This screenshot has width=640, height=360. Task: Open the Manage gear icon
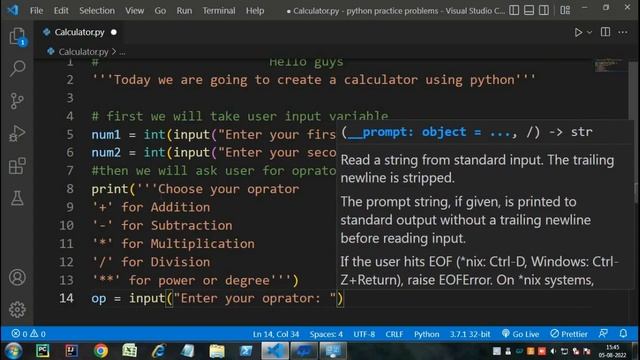(17, 309)
